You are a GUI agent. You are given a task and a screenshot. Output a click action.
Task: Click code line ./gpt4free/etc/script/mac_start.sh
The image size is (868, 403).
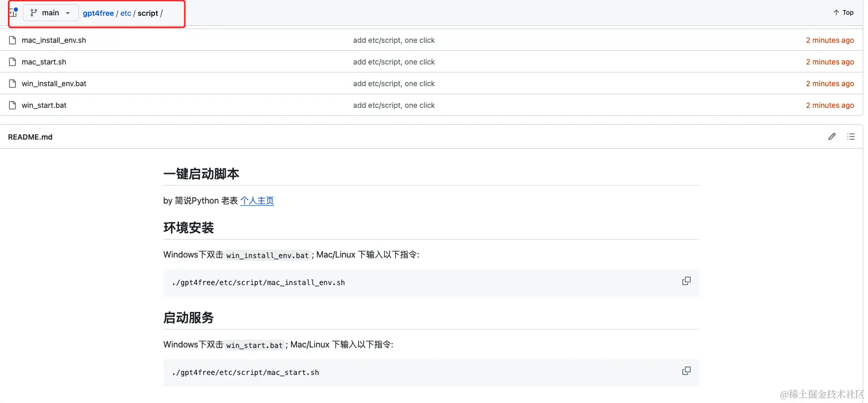tap(246, 372)
